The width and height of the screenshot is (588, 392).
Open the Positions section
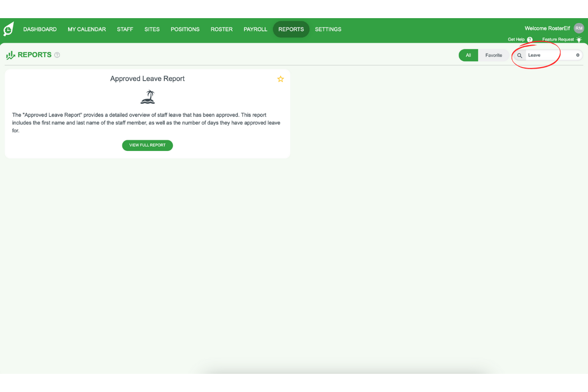[185, 29]
